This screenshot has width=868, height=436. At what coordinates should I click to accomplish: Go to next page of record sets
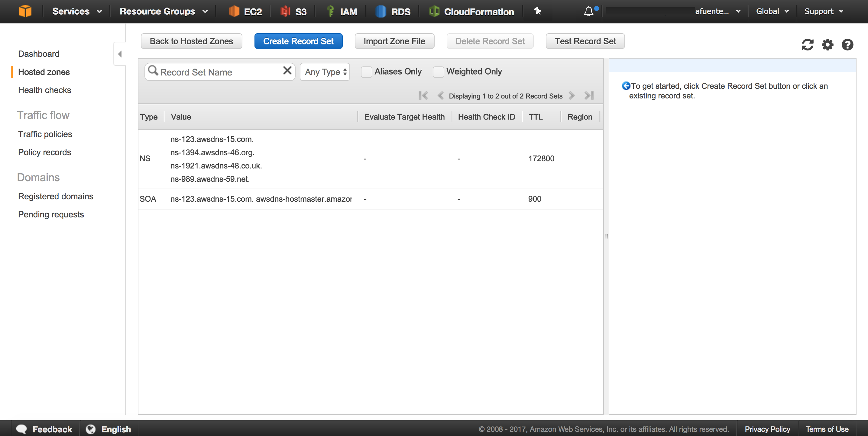point(572,96)
